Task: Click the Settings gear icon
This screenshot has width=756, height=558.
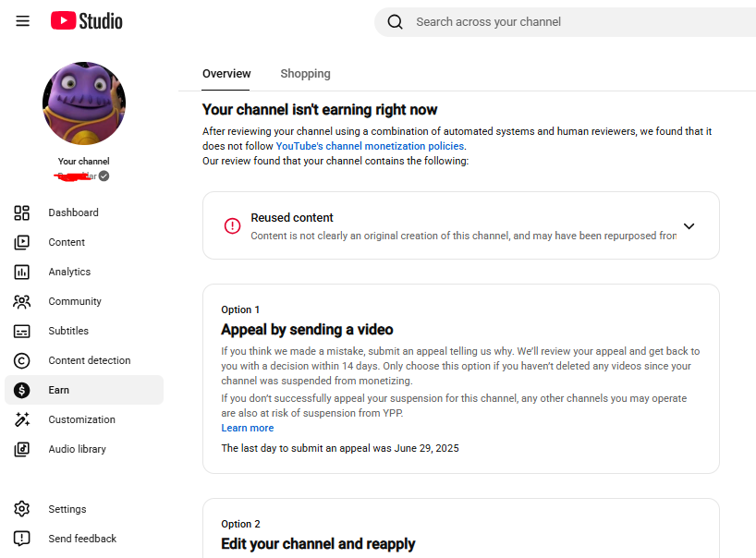Action: coord(21,509)
